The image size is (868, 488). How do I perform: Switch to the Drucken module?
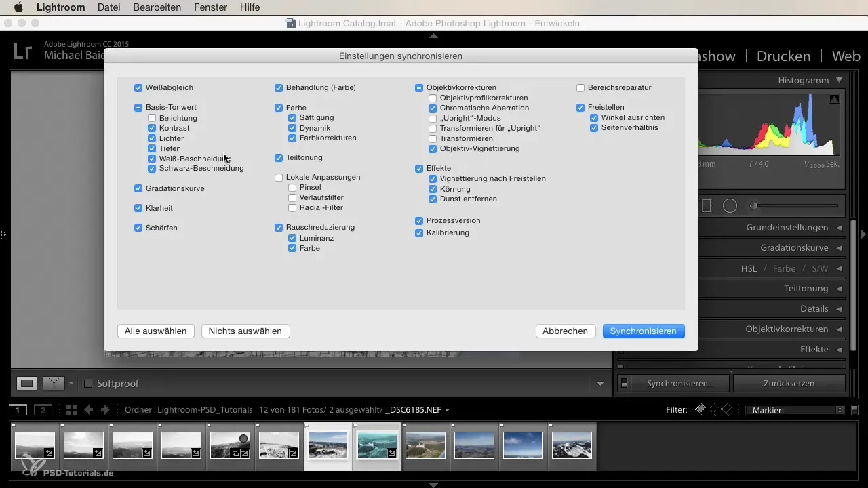[x=783, y=56]
